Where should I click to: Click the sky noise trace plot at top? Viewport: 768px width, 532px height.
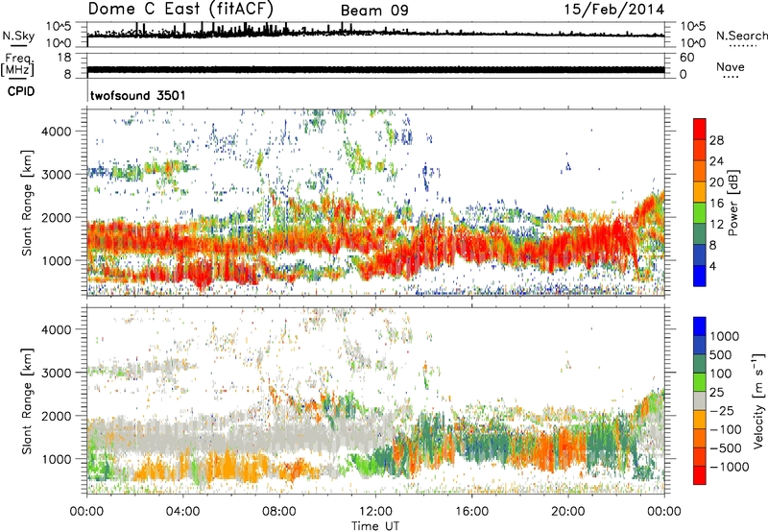pos(375,34)
